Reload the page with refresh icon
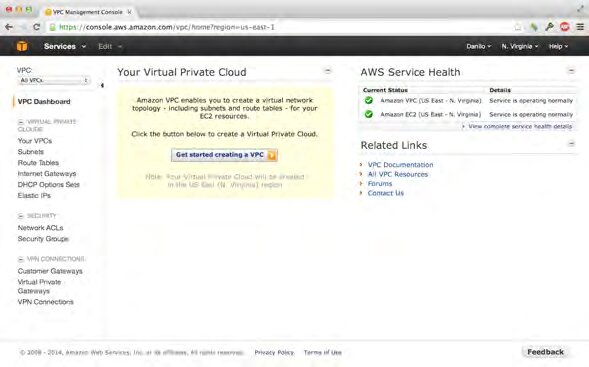The width and height of the screenshot is (589, 367). 36,27
